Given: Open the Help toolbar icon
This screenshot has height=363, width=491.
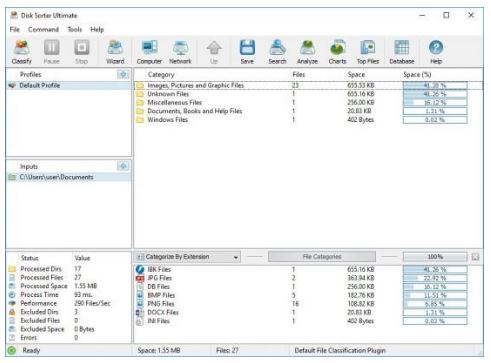Looking at the screenshot, I should pyautogui.click(x=436, y=52).
